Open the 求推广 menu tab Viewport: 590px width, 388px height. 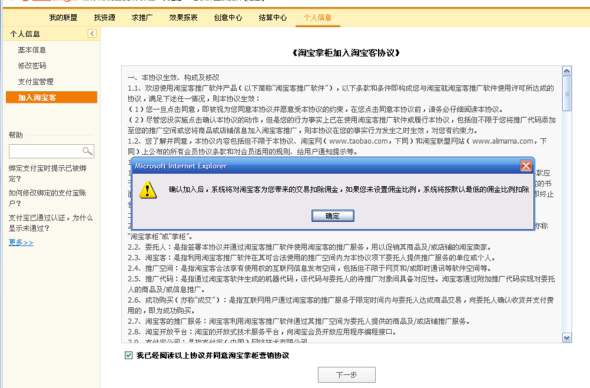tap(142, 18)
